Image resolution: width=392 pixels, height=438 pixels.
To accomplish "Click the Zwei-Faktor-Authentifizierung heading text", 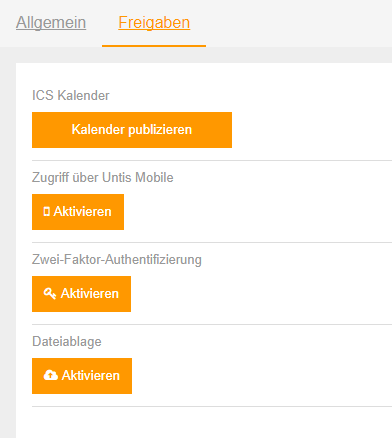I will pos(117,260).
